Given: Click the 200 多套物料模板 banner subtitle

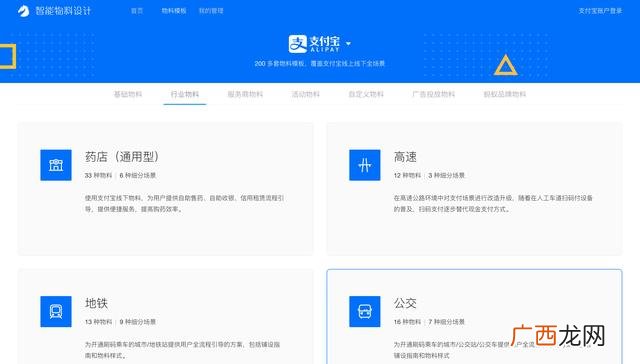Looking at the screenshot, I should [x=320, y=64].
